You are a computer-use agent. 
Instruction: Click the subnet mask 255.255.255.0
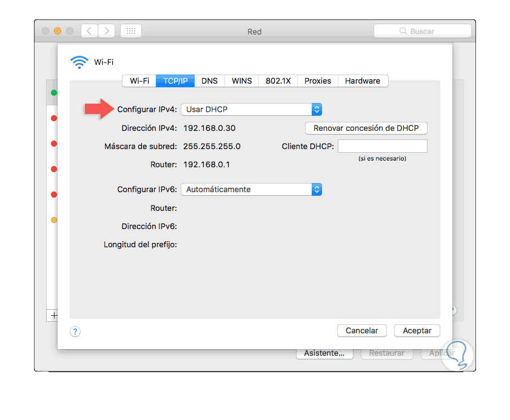(212, 147)
